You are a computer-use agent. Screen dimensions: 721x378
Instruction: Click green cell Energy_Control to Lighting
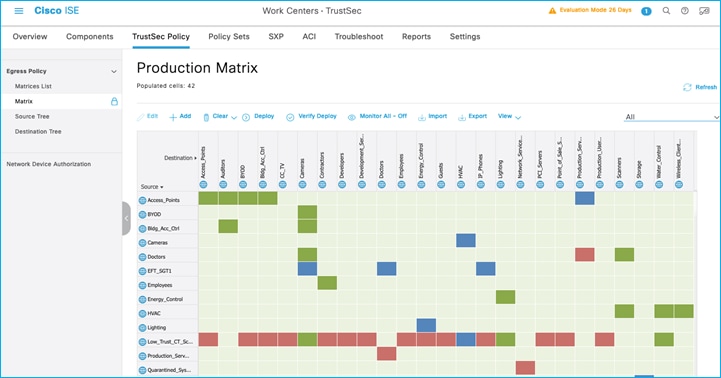[x=505, y=297]
